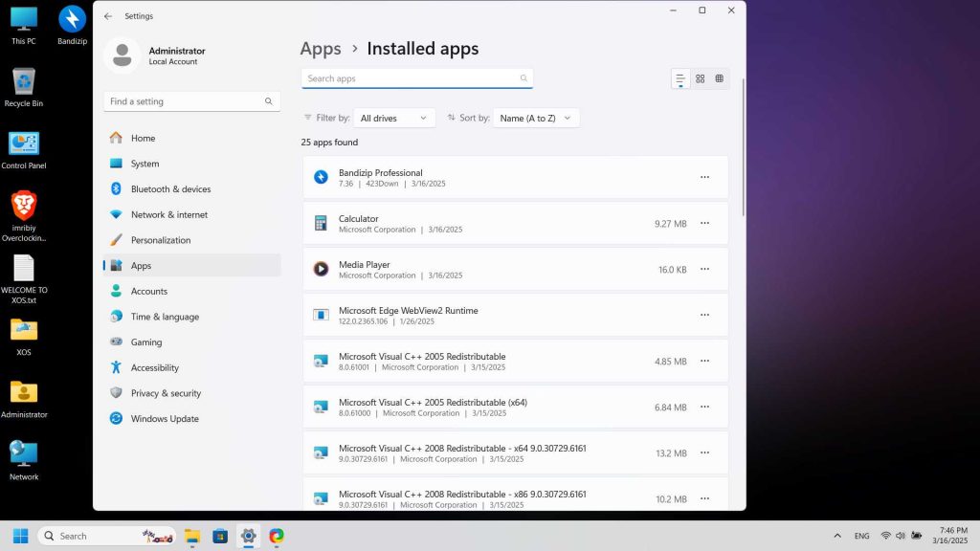Viewport: 980px width, 551px height.
Task: Switch to list view layout
Action: coord(680,78)
